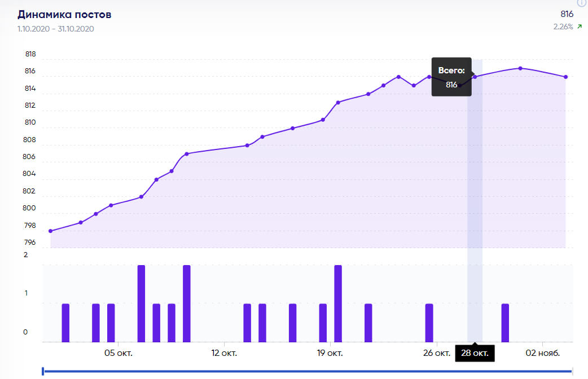This screenshot has height=379, width=588.
Task: Click the green growth arrow beside 2.26%
Action: [579, 27]
